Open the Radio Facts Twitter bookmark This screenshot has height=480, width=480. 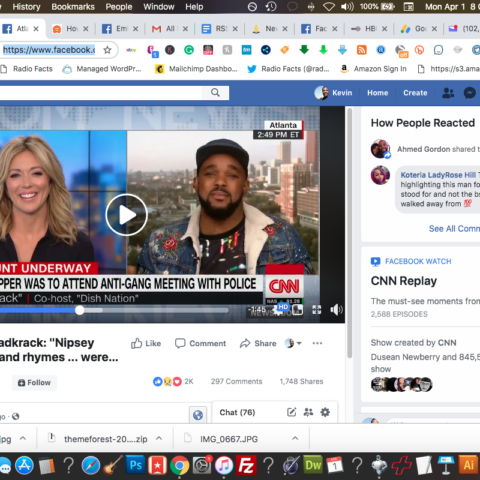click(x=288, y=69)
